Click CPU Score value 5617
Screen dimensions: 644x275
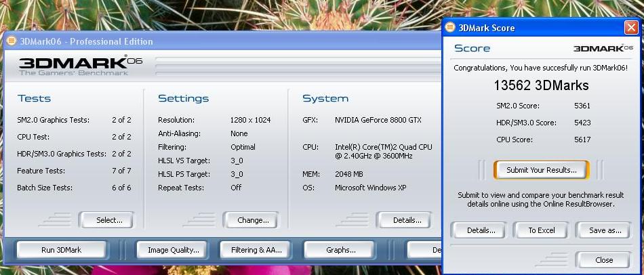pos(582,140)
